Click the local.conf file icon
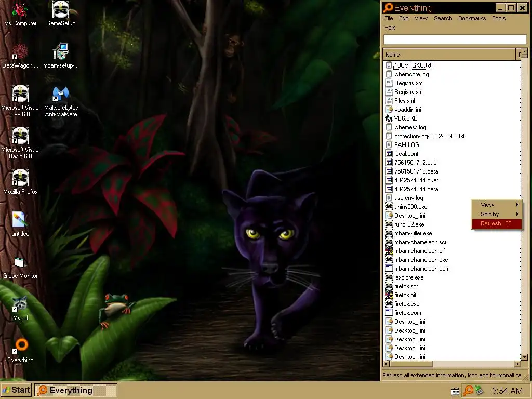 coord(389,154)
